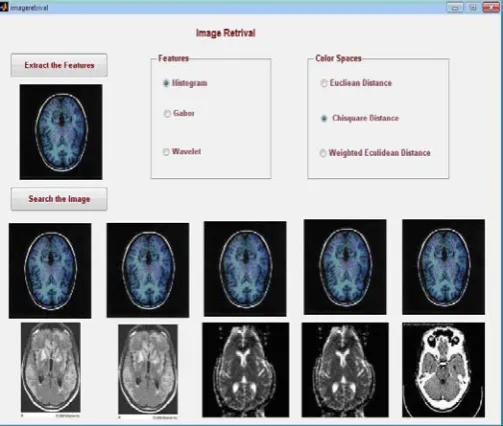
Task: Click the Extract the Features button
Action: 59,65
